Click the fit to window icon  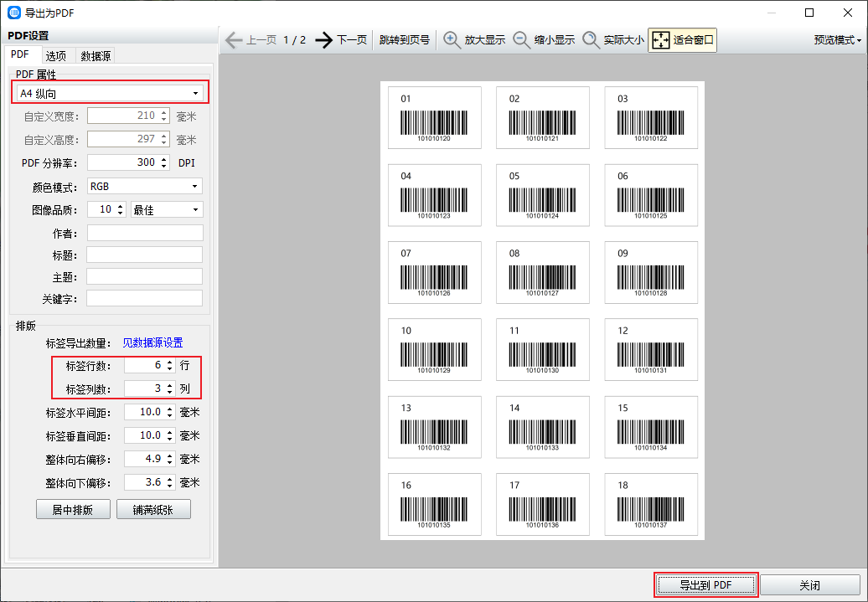tap(661, 40)
